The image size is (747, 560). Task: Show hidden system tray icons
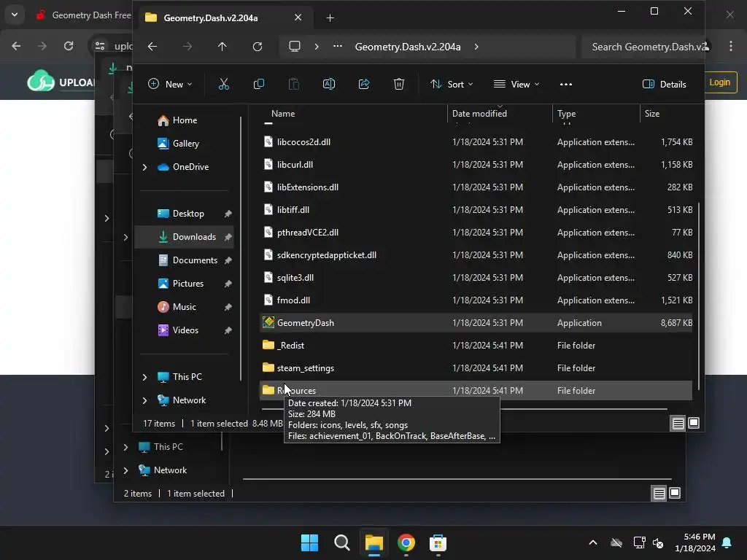click(592, 542)
